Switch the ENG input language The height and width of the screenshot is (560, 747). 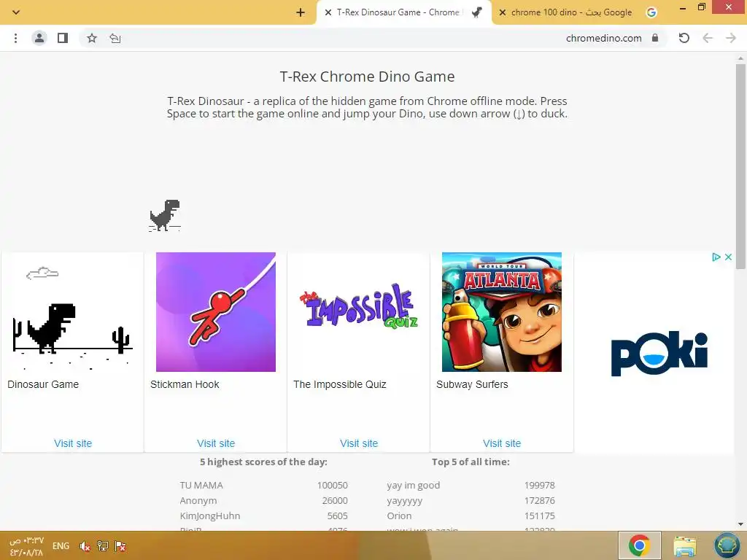(x=61, y=546)
